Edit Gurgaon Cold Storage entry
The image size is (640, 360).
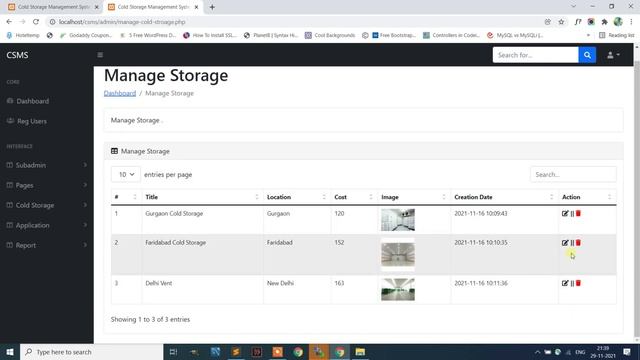565,213
